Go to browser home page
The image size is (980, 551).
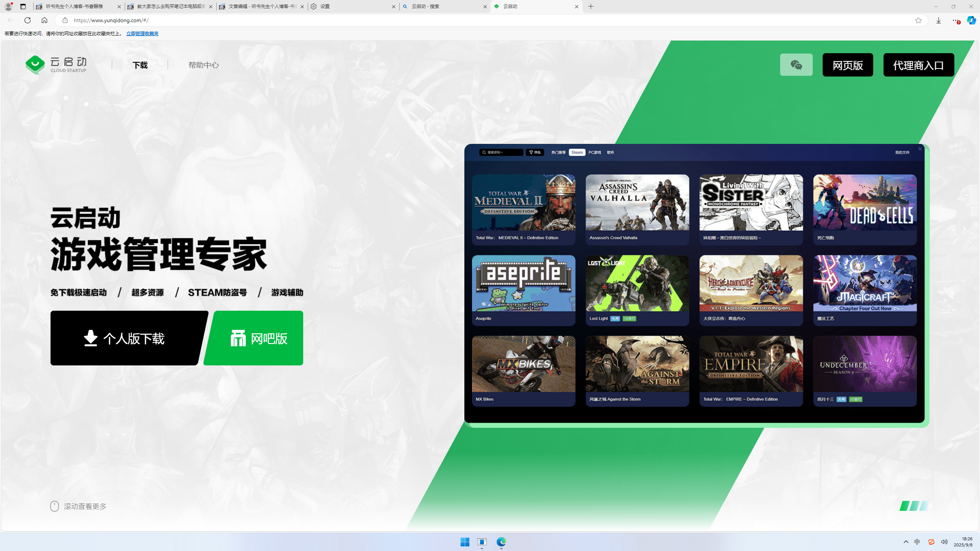[x=44, y=20]
